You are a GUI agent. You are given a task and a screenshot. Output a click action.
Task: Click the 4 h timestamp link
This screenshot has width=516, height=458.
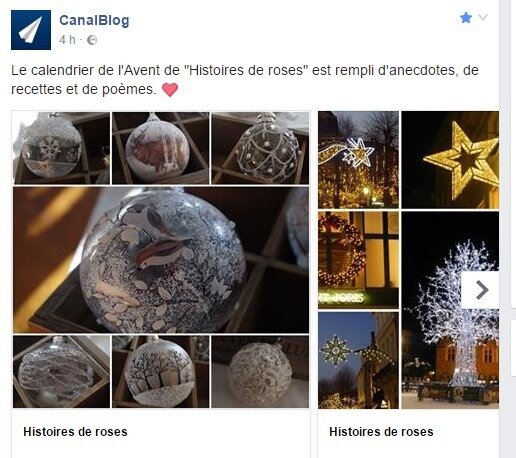pyautogui.click(x=67, y=40)
